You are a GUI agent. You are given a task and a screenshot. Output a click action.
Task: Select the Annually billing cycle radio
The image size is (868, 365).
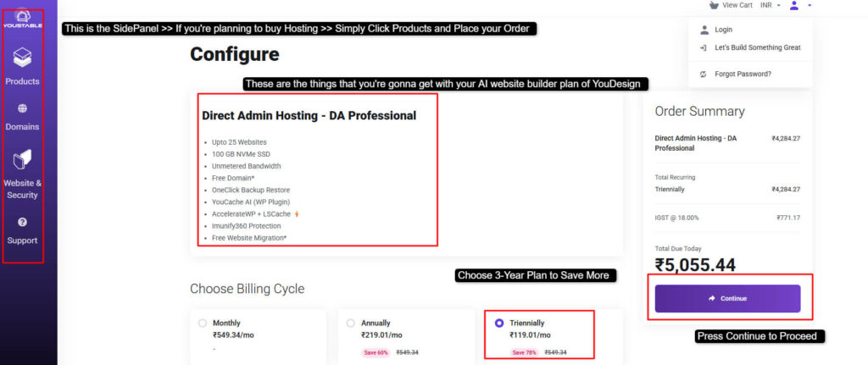(350, 323)
